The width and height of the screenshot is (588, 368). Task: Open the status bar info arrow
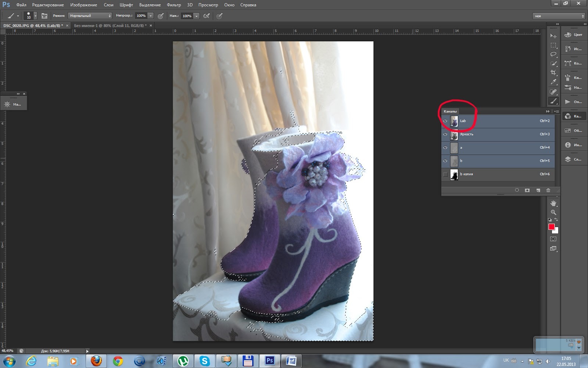tap(87, 351)
